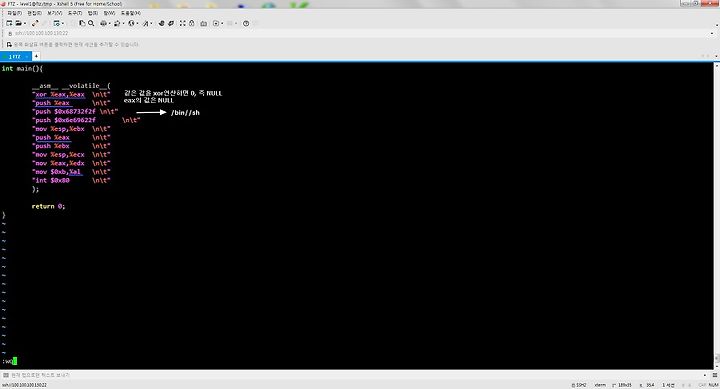Expand the Encoding globe dropdown arrow

tap(137, 23)
